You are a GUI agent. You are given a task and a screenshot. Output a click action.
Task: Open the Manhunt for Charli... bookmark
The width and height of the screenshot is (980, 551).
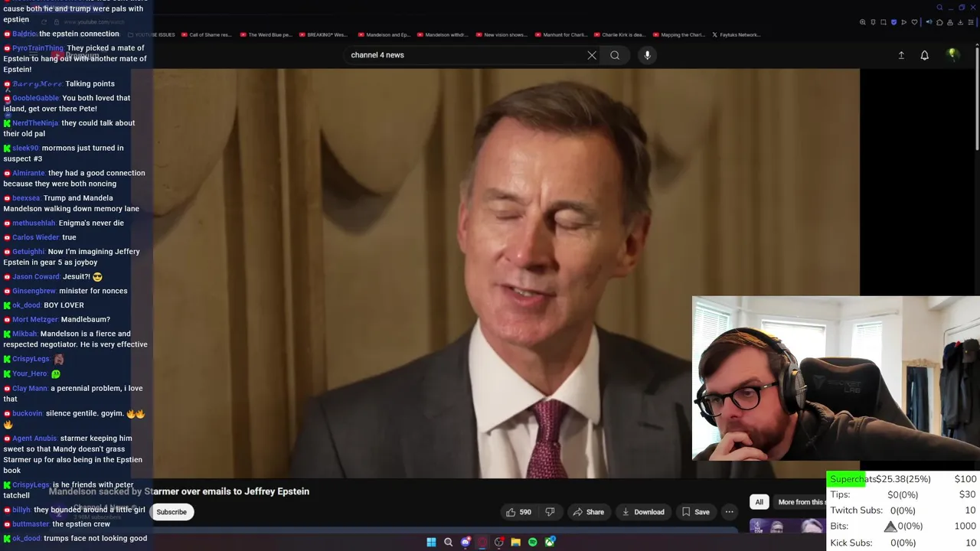[x=560, y=34]
